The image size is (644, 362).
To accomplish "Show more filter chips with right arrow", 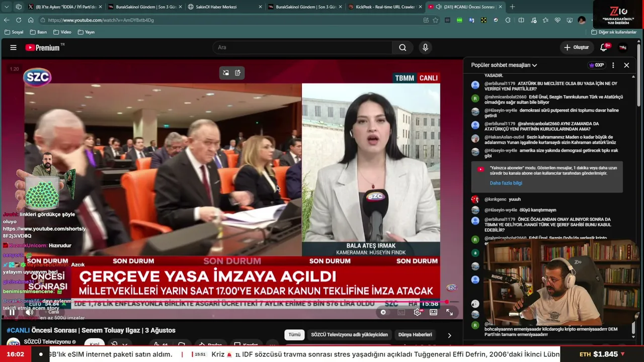I will 449,335.
